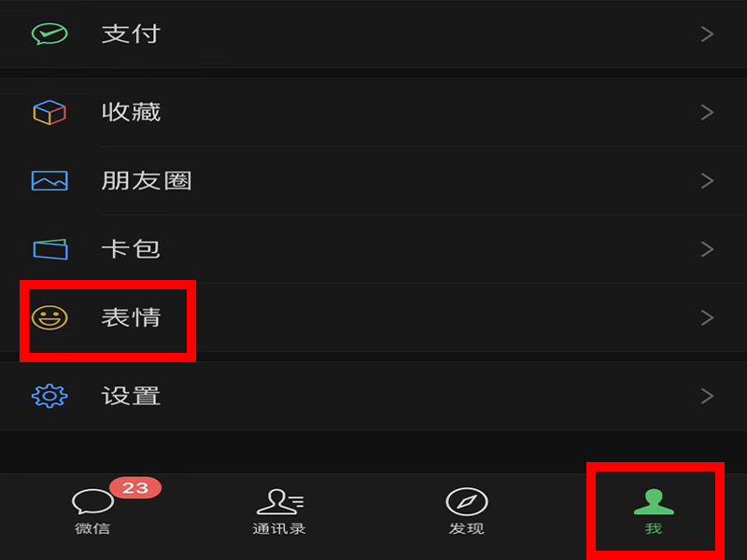Tap the blue card wallet icon
747x560 pixels.
click(x=50, y=249)
